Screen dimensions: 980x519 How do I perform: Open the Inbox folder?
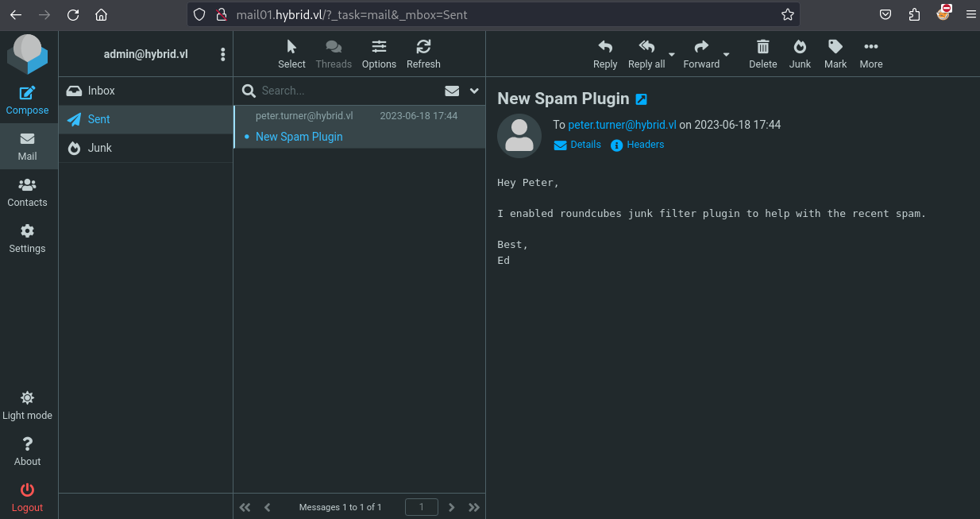[145, 91]
